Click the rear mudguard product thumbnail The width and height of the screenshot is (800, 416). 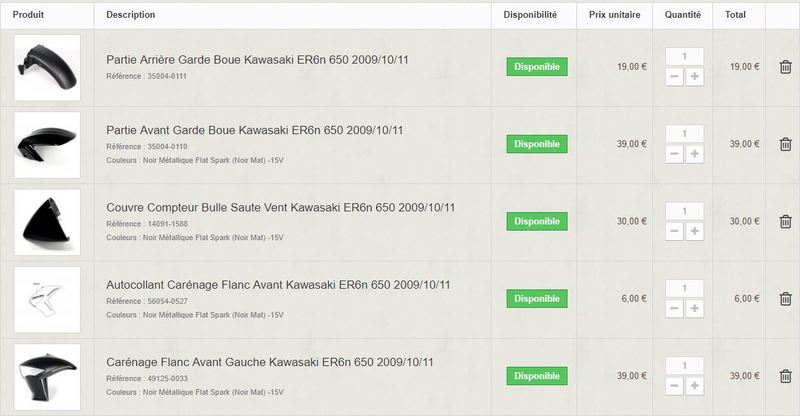tap(47, 67)
